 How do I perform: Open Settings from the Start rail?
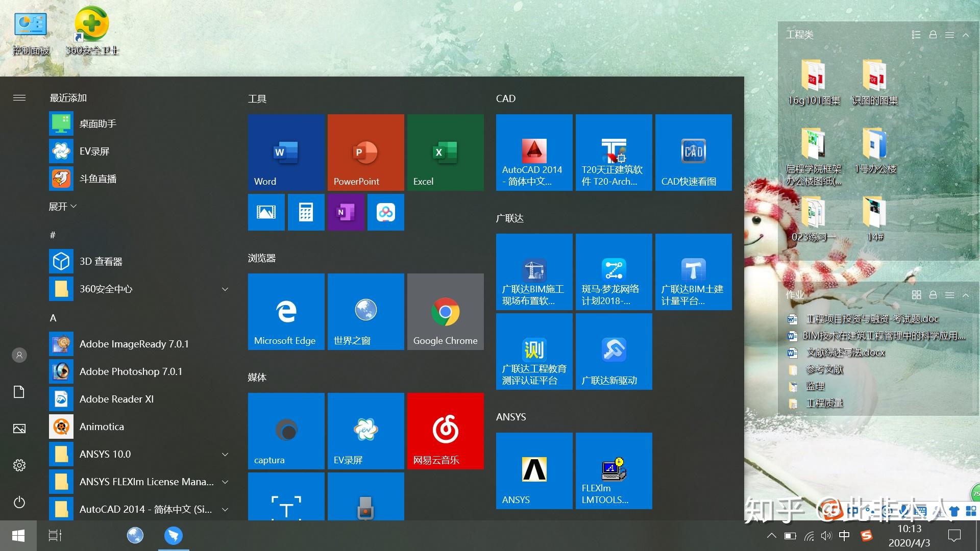coord(19,465)
